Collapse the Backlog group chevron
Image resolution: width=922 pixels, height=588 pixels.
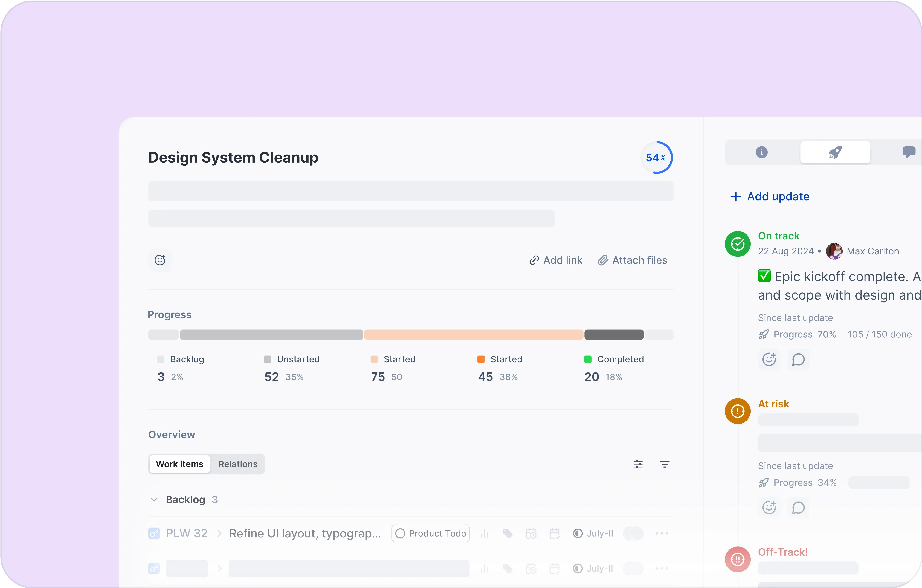pos(154,500)
